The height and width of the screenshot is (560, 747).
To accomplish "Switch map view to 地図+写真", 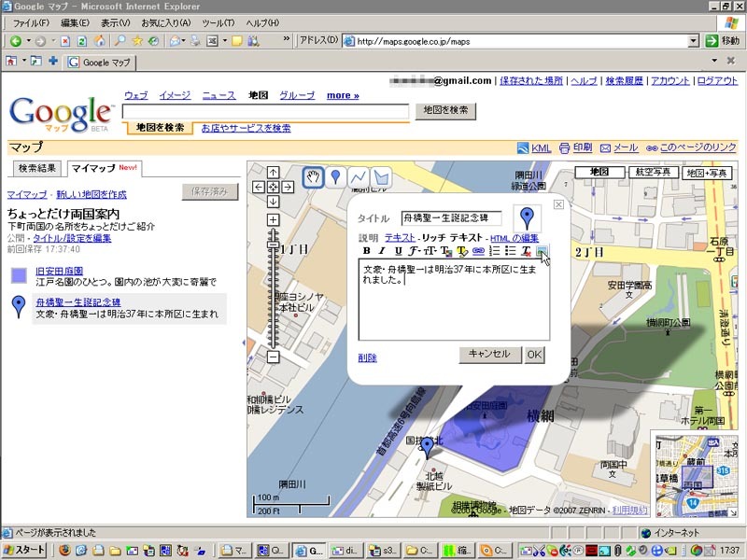I will pyautogui.click(x=708, y=173).
